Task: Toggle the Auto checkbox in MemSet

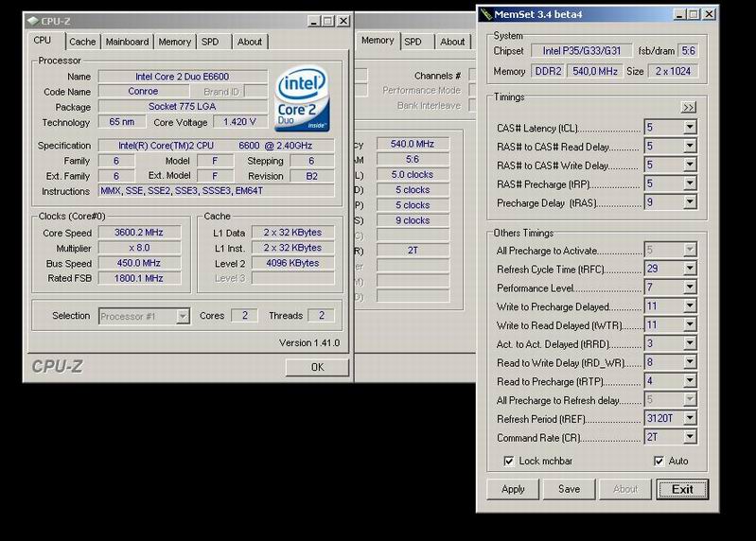Action: pos(659,461)
